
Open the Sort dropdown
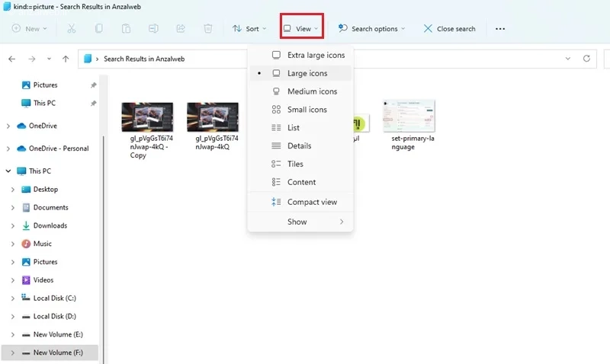point(249,29)
